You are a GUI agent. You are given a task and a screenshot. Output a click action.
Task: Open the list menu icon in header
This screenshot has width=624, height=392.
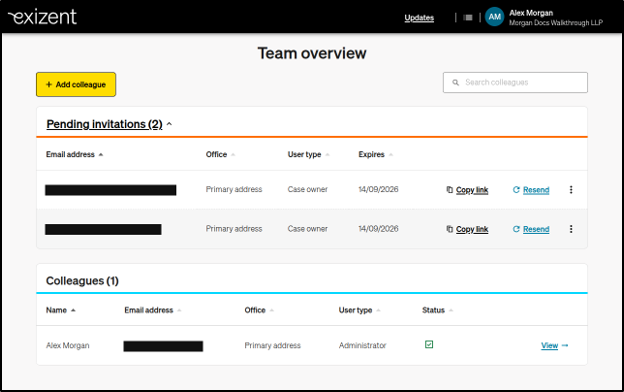(x=468, y=18)
